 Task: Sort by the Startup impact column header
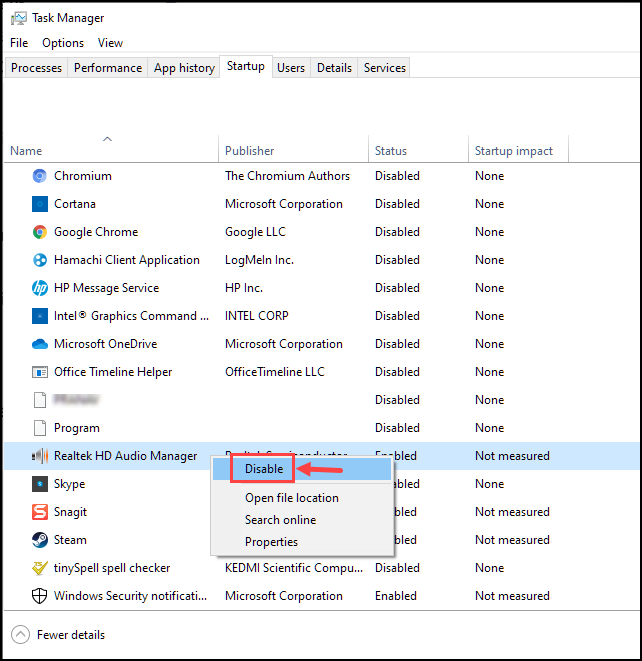pos(514,151)
